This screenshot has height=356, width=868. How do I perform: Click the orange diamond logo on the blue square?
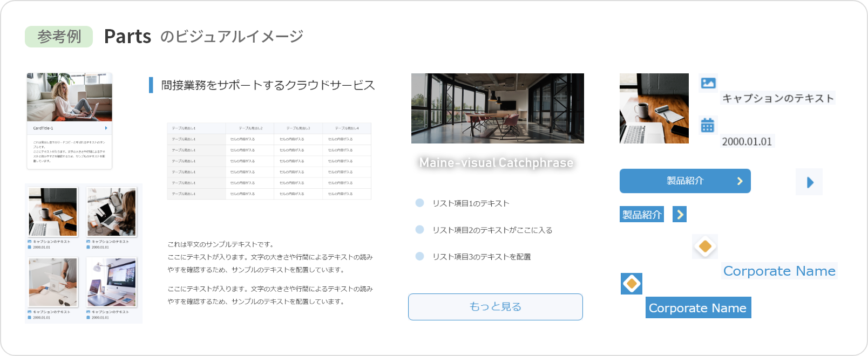(x=632, y=284)
